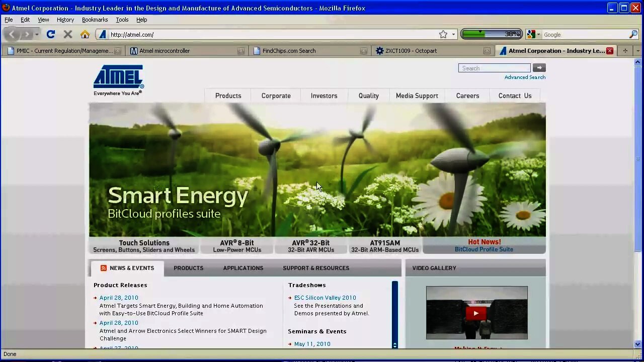Open the address bar history dropdown
Viewport: 644px width, 362px height.
coord(453,35)
